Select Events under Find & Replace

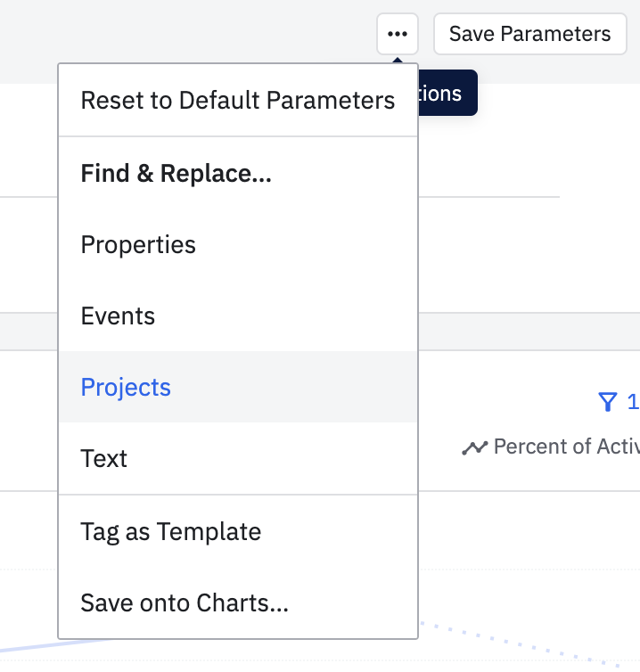click(118, 316)
